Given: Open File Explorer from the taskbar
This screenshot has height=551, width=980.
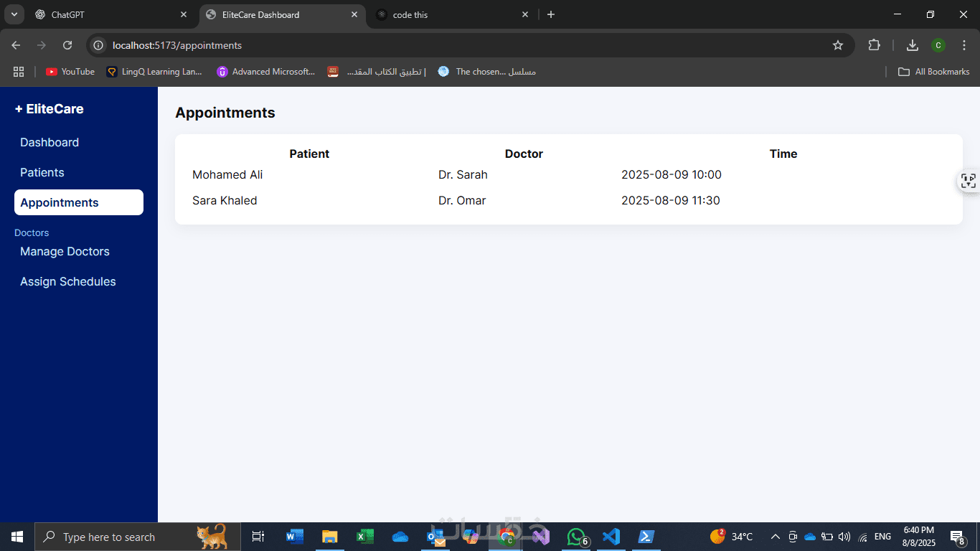Looking at the screenshot, I should click(329, 537).
